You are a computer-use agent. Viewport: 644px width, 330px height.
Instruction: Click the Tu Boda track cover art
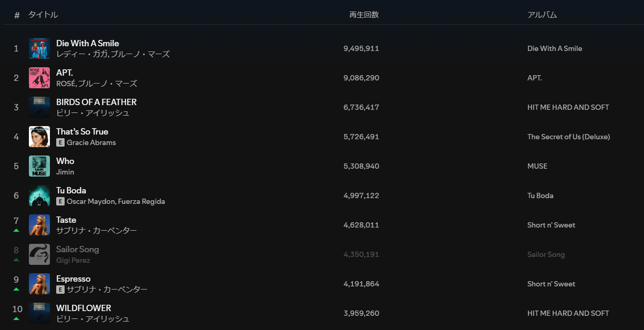click(x=39, y=195)
